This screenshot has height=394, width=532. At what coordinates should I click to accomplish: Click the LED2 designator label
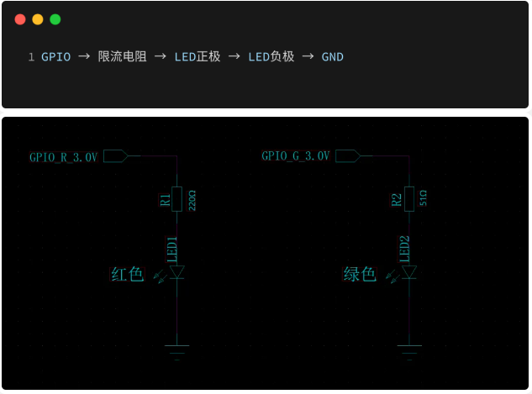point(403,249)
